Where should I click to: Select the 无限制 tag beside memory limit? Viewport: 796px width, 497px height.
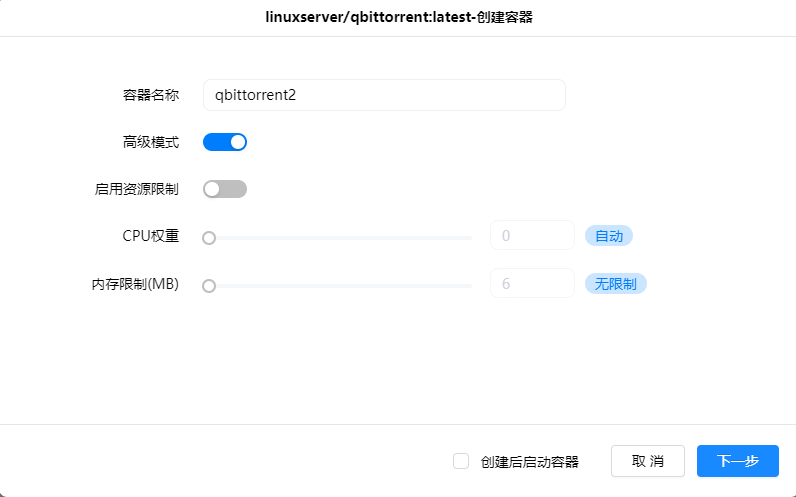[x=616, y=284]
